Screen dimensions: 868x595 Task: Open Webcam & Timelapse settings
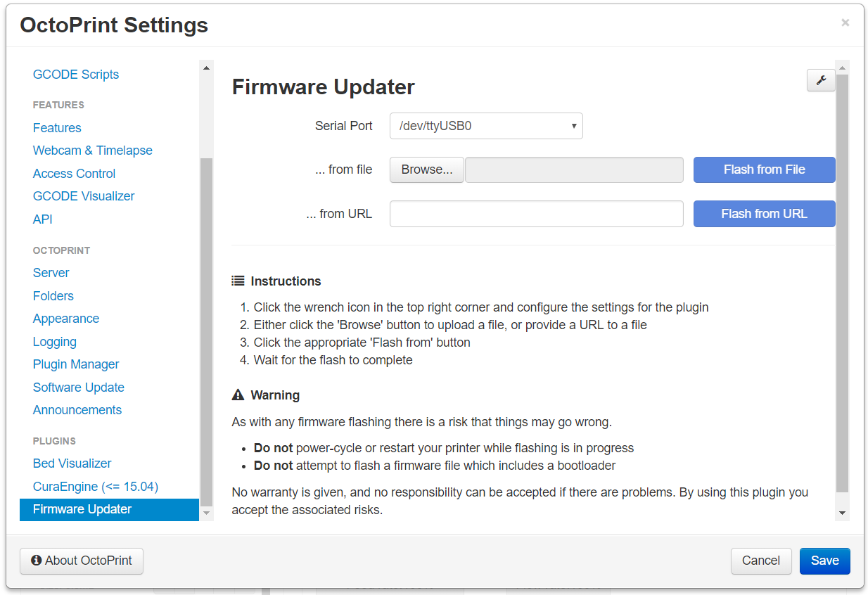(x=93, y=151)
